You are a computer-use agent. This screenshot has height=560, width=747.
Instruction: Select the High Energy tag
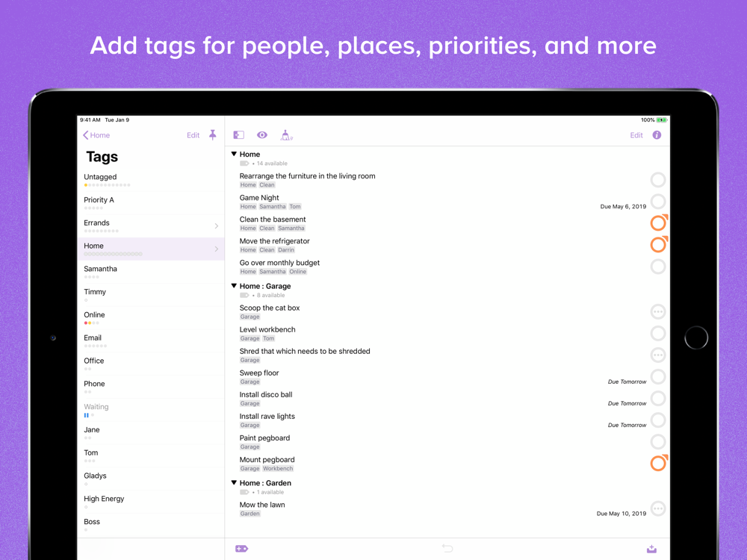pos(151,502)
